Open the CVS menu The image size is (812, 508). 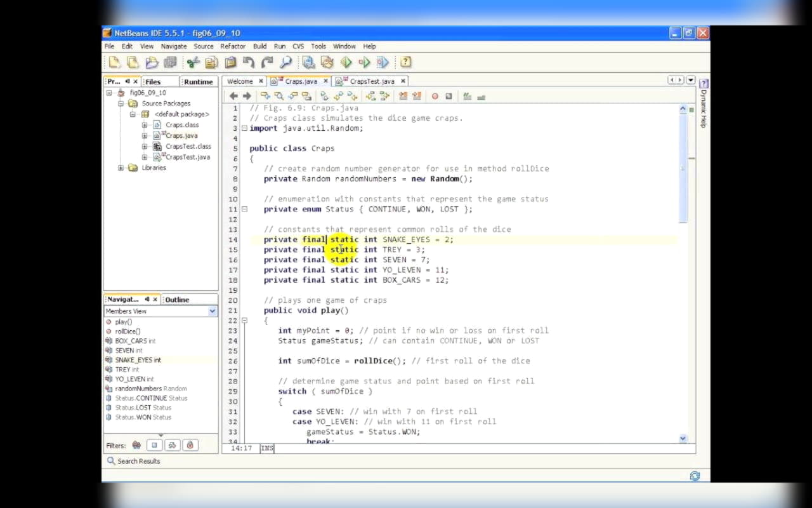point(298,46)
